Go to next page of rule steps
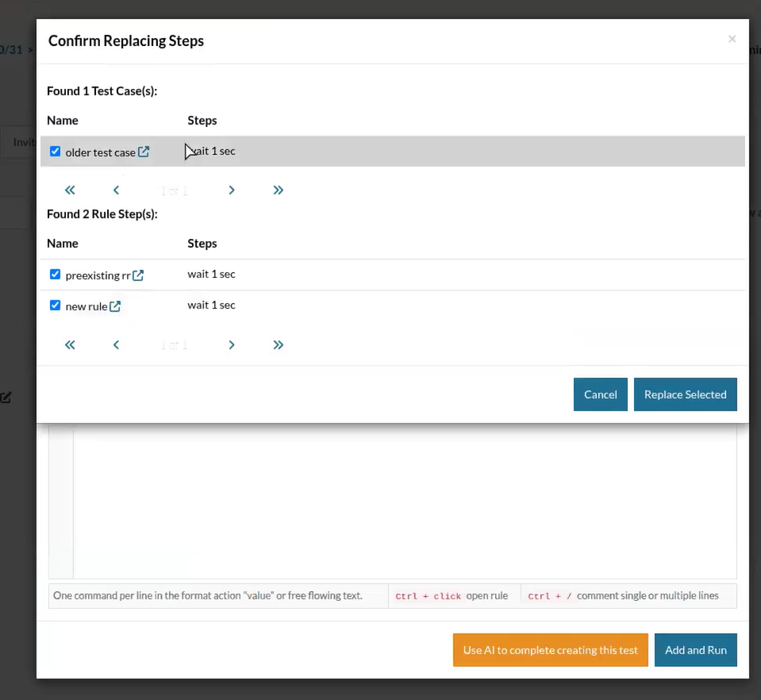Viewport: 761px width, 700px height. (x=232, y=345)
